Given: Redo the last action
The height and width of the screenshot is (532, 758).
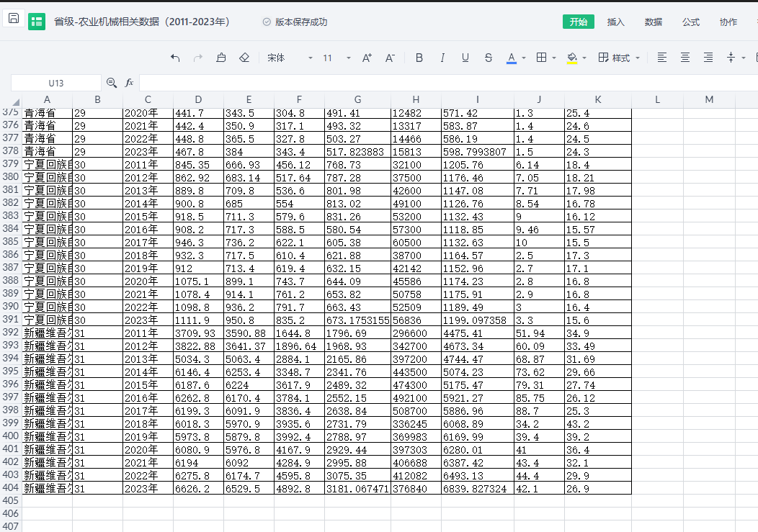Looking at the screenshot, I should point(197,58).
